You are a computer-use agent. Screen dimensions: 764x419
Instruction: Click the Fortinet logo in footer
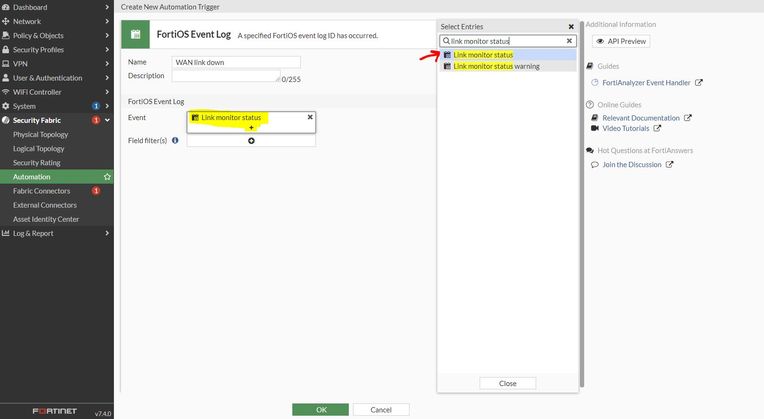point(55,411)
